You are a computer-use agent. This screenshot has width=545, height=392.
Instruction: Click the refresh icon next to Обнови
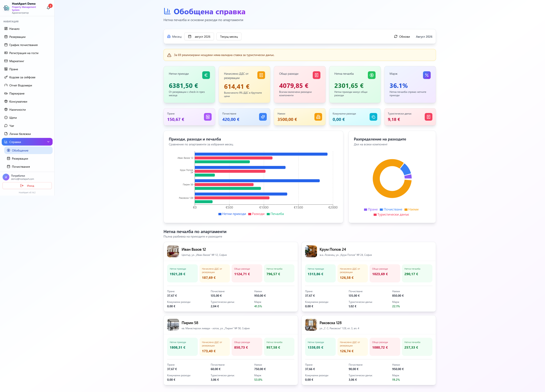click(x=396, y=37)
